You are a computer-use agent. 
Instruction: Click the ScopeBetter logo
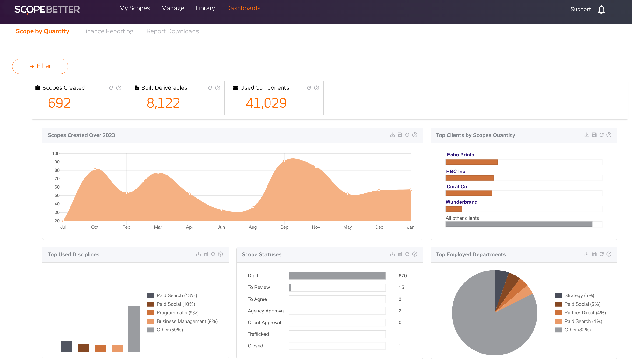pos(47,10)
